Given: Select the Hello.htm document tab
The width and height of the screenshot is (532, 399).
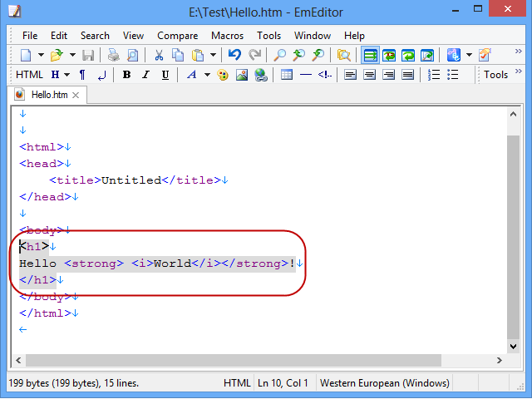Looking at the screenshot, I should tap(49, 95).
